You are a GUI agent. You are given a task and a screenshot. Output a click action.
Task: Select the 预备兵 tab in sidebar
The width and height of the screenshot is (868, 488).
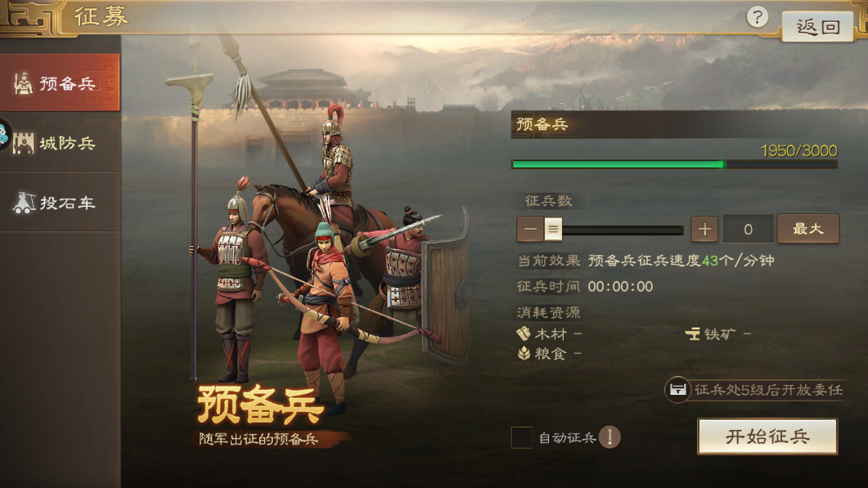click(x=60, y=83)
